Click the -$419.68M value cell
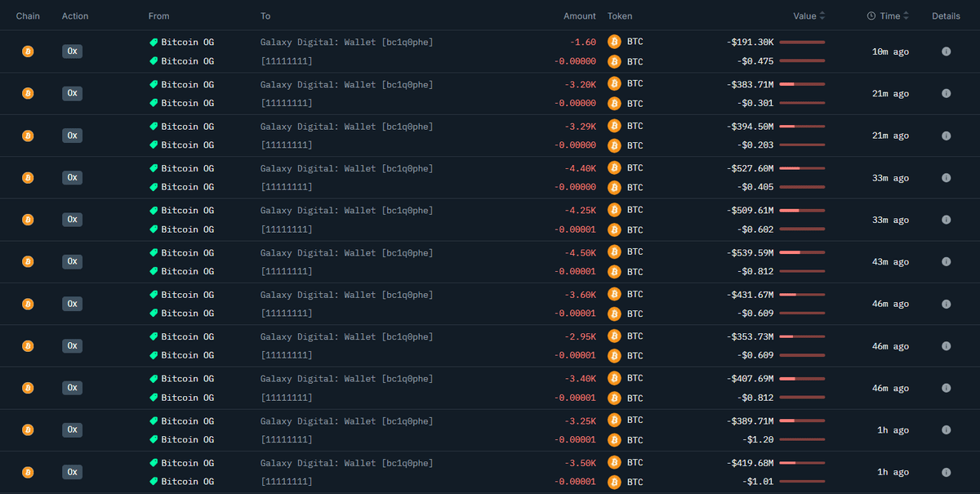The image size is (980, 494). 751,463
